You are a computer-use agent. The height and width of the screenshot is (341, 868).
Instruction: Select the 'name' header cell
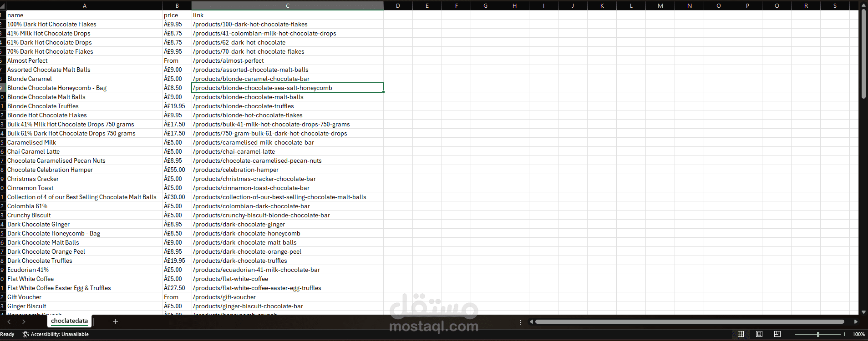click(85, 15)
